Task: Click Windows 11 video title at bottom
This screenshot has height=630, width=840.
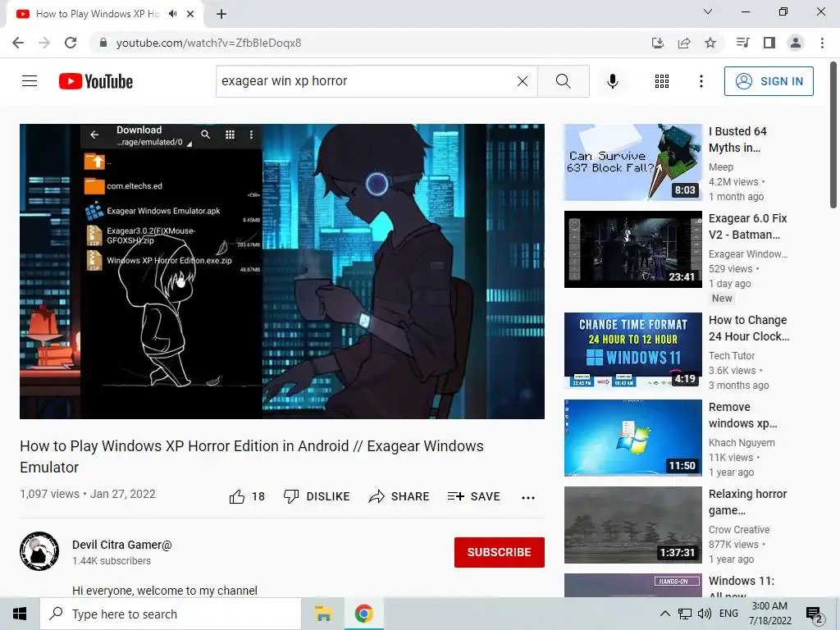Action: click(742, 587)
